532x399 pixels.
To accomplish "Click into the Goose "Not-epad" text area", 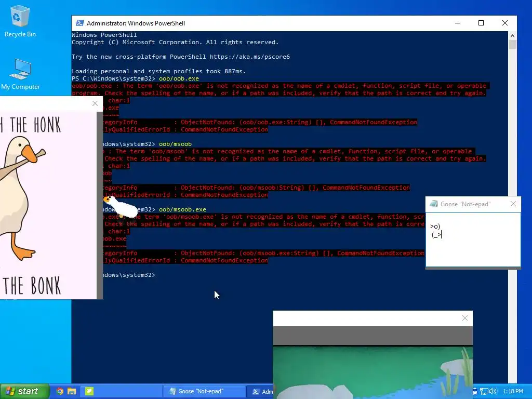I will point(473,240).
